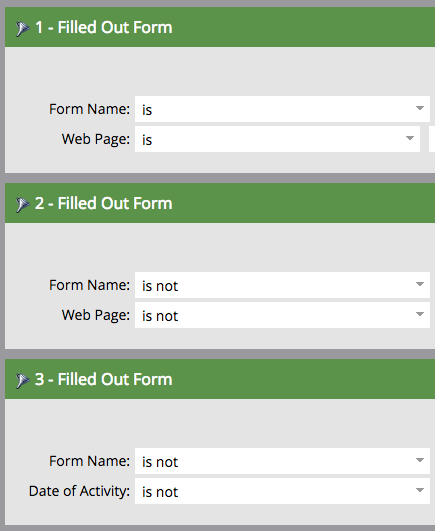Click the arrow on Date of Activity dropdown
435x531 pixels.
coord(420,490)
